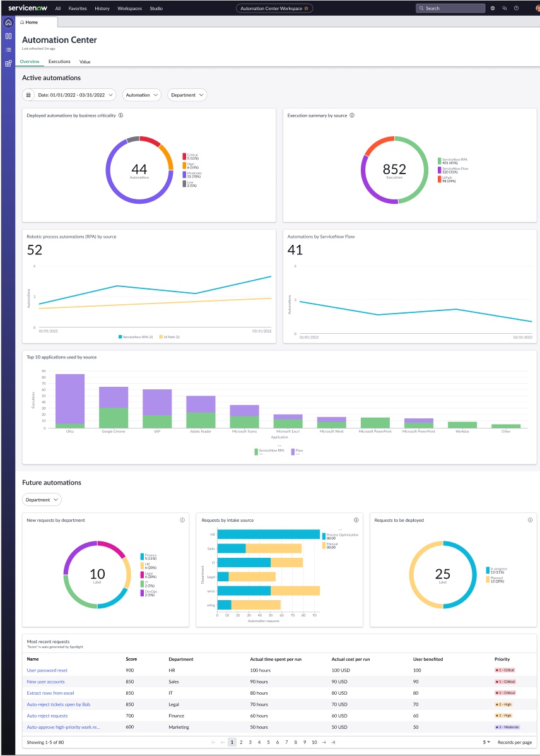Switch to the Overview tab
The image size is (540, 756).
coord(30,62)
